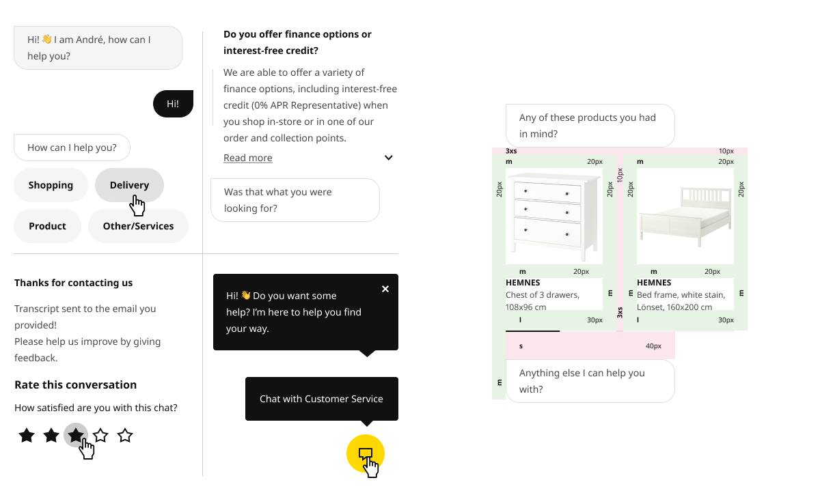Close the help prompt tooltip
820x504 pixels.
[x=385, y=289]
